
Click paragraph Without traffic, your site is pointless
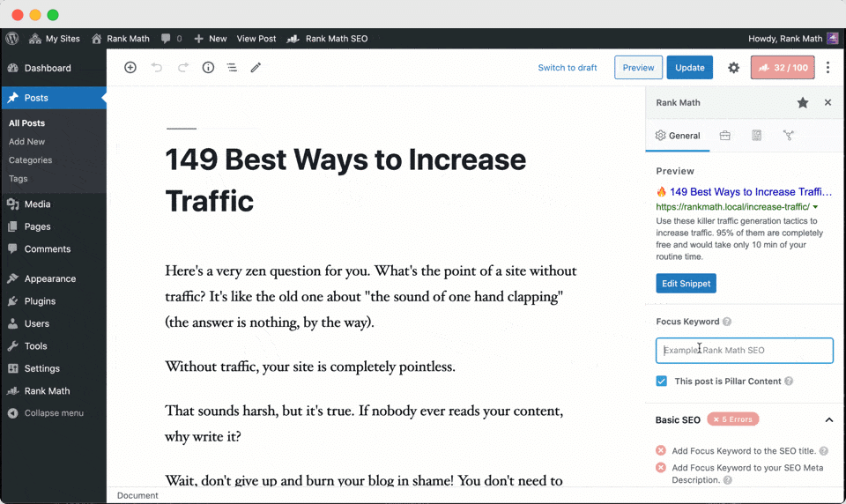[x=310, y=367]
